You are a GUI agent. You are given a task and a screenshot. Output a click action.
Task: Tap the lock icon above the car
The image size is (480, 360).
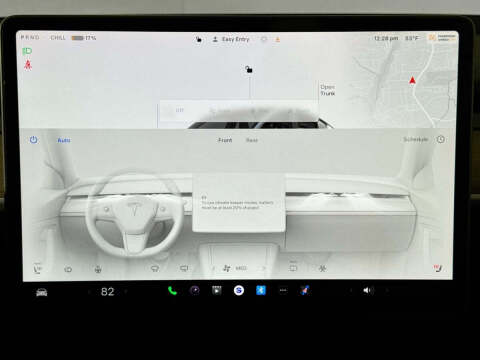pos(249,69)
